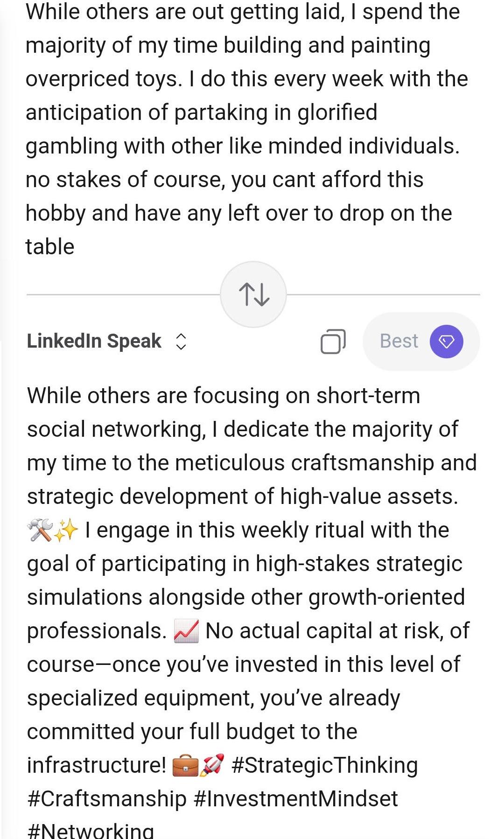Click the #Networking hashtag
This screenshot has height=839, width=504.
[x=91, y=831]
